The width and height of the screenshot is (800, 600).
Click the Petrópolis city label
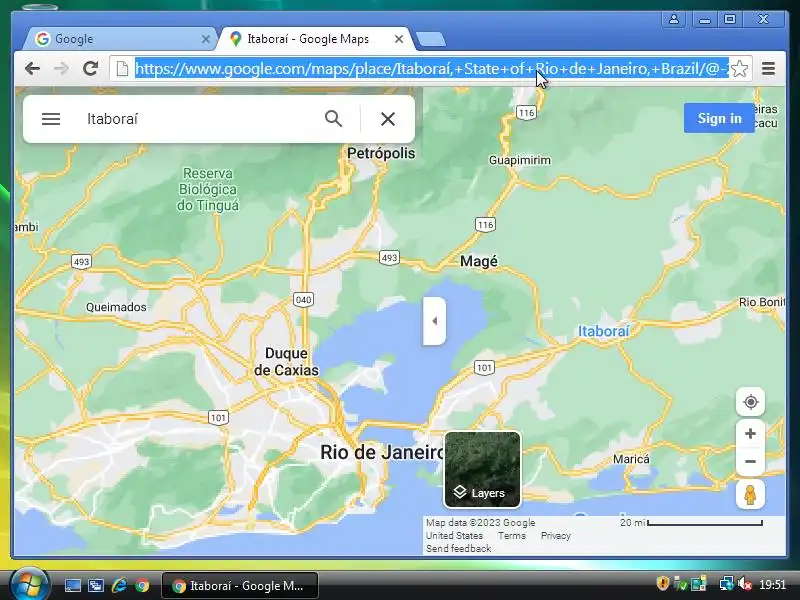[381, 153]
